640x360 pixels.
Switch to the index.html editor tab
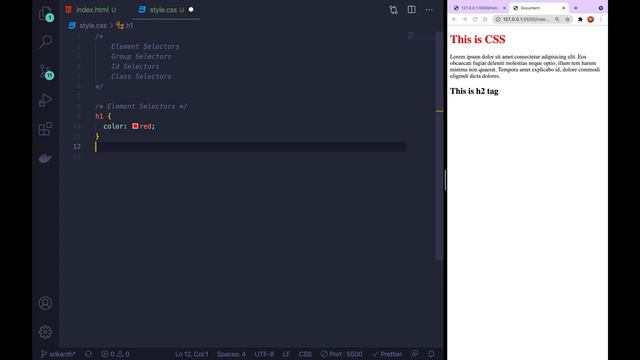(92, 10)
